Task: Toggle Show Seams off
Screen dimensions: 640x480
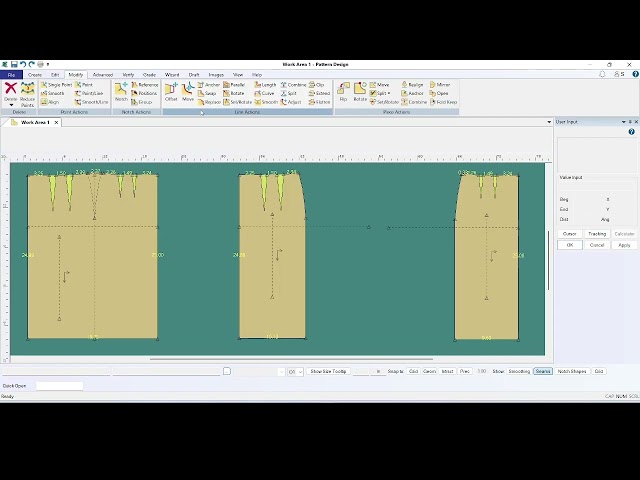Action: [x=543, y=371]
